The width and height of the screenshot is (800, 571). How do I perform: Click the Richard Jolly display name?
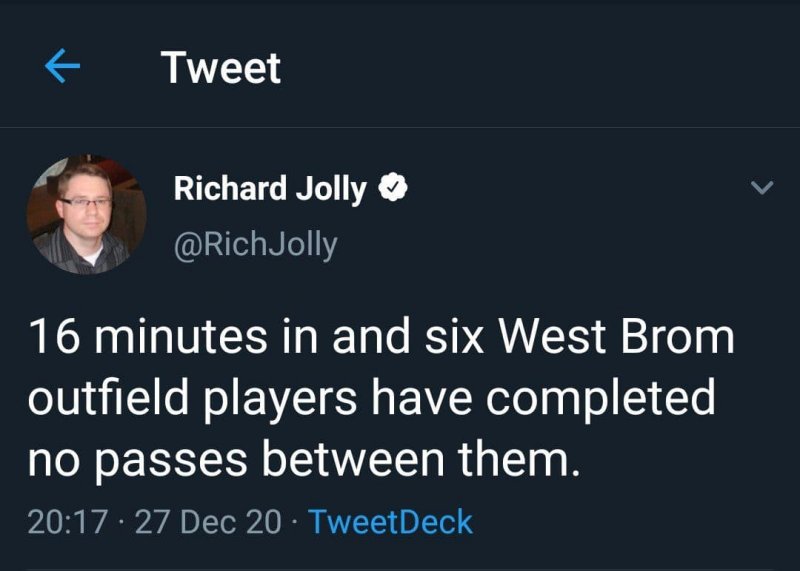click(270, 188)
